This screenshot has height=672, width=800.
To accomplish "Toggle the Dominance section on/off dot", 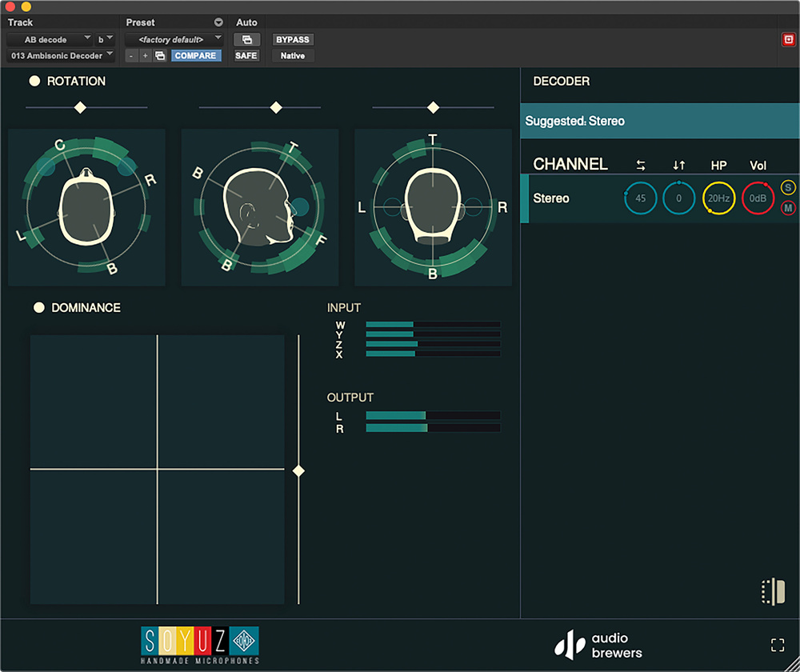I will coord(38,307).
